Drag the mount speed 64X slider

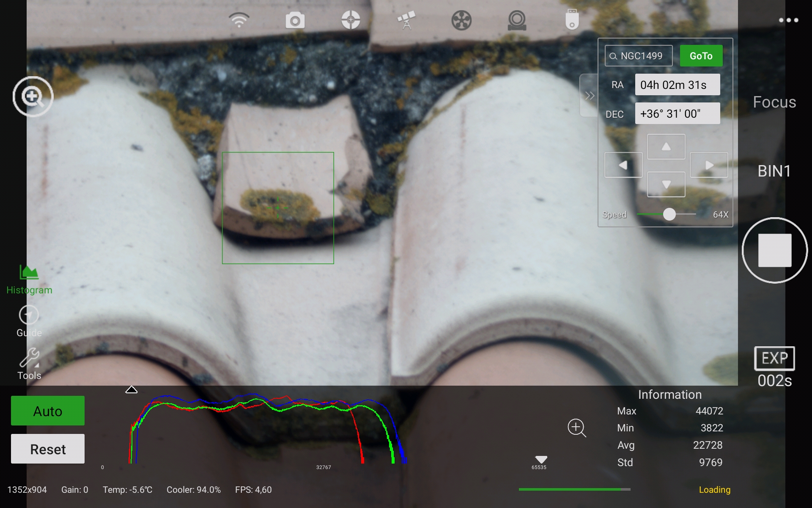tap(669, 214)
